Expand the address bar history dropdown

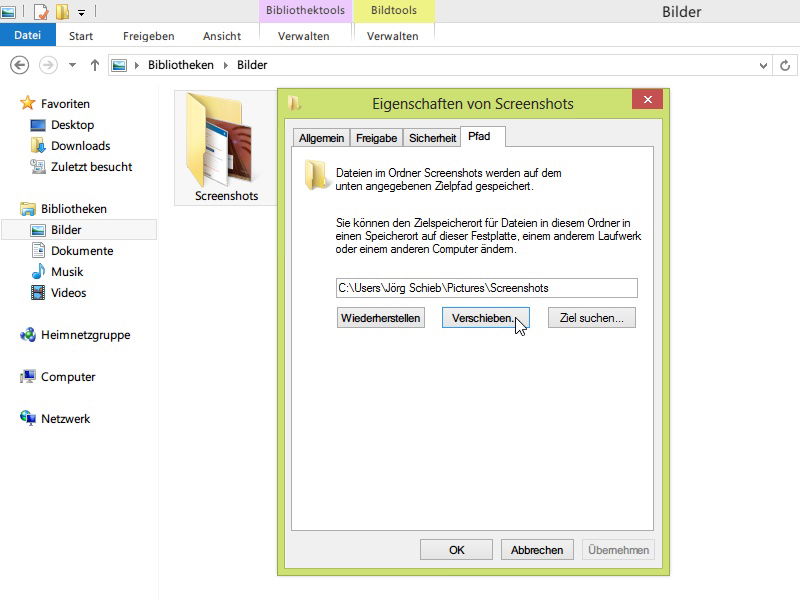763,65
